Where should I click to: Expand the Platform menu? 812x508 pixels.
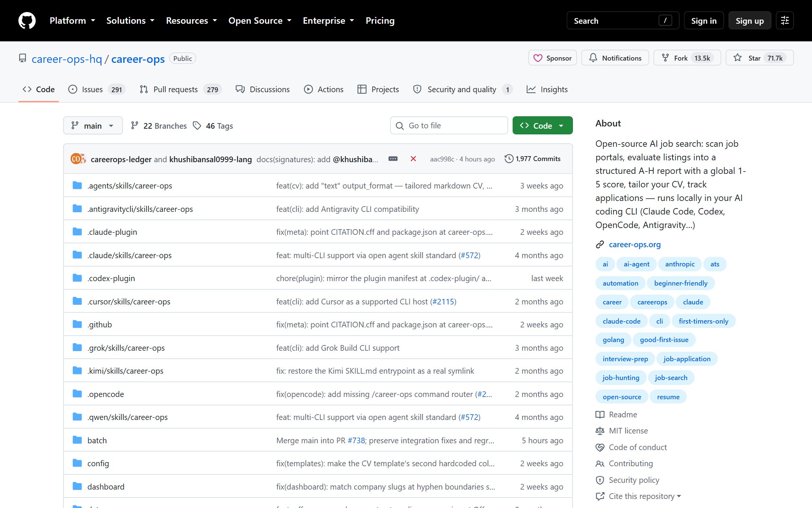pyautogui.click(x=72, y=21)
